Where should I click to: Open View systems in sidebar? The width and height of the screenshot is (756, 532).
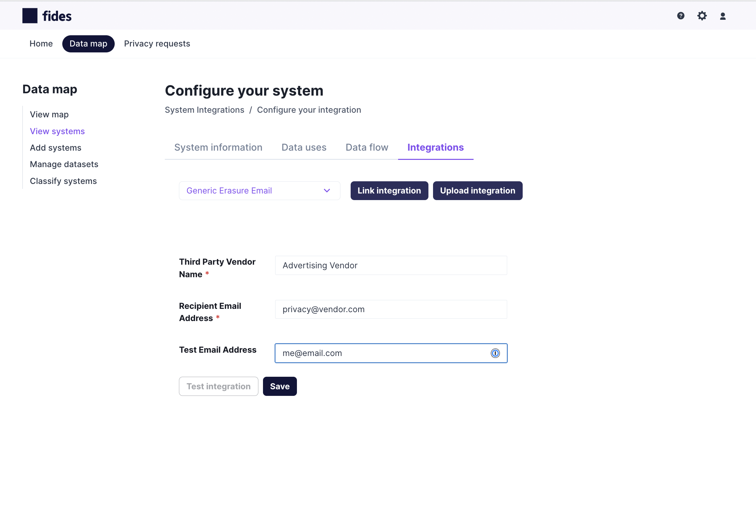pos(57,131)
